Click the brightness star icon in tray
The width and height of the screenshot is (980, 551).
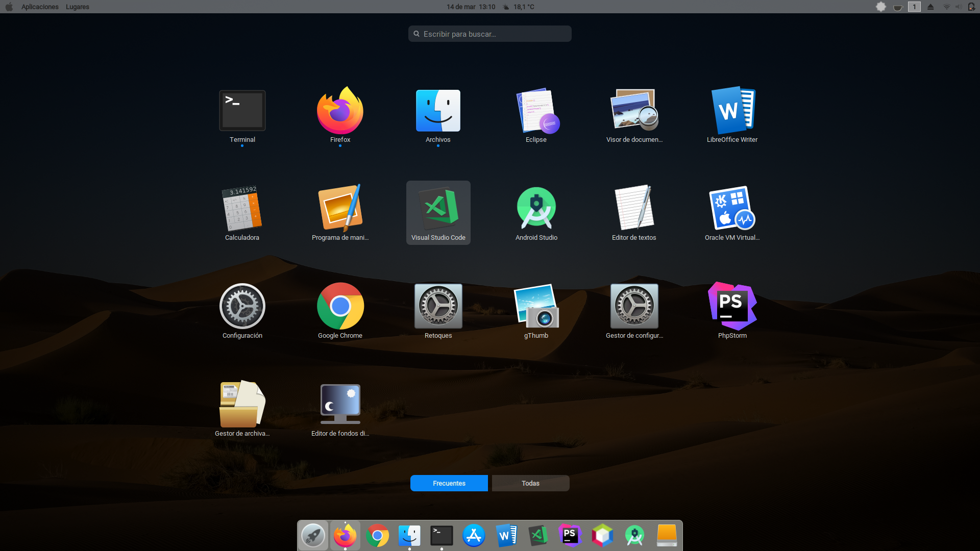881,7
